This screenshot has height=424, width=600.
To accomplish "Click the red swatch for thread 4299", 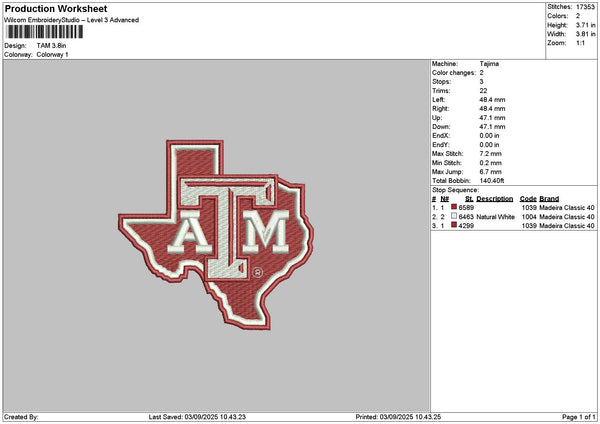I will coord(454,225).
